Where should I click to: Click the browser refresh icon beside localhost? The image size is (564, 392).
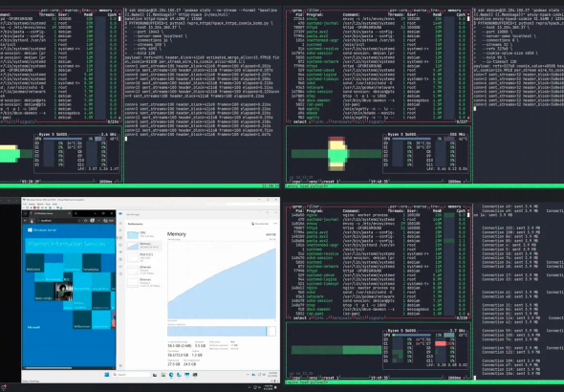pyautogui.click(x=32, y=221)
